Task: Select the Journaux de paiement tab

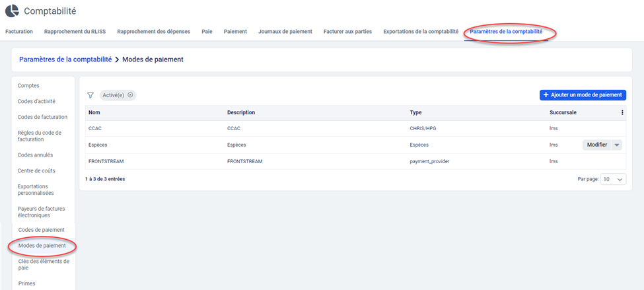Action: tap(285, 31)
